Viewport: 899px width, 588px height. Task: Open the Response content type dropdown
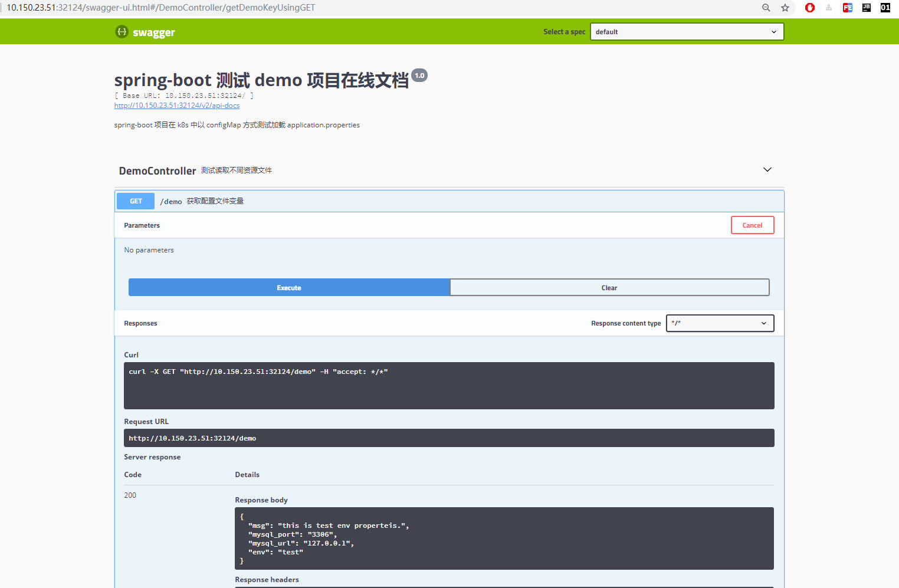[720, 323]
